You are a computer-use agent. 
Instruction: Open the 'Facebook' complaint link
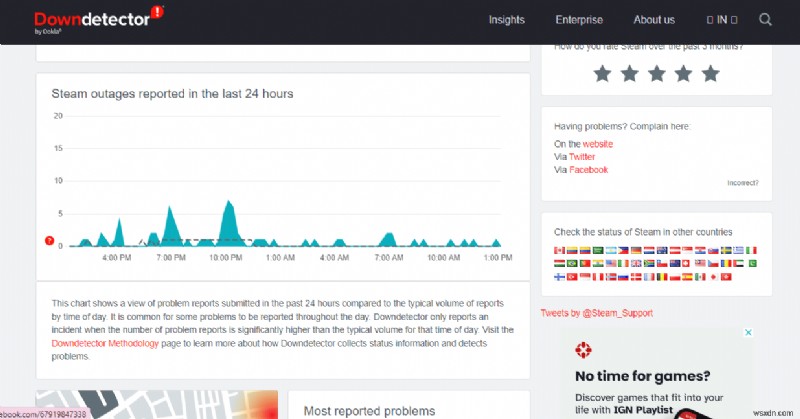click(588, 169)
